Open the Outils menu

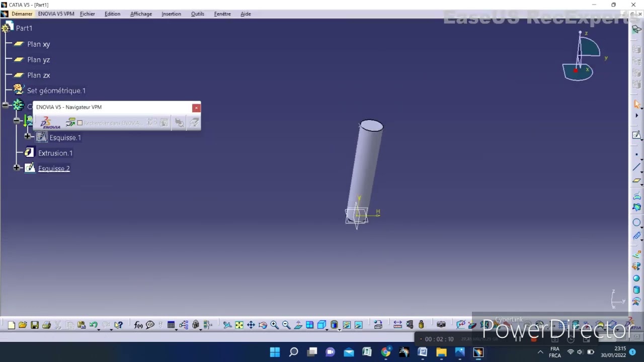coord(197,14)
